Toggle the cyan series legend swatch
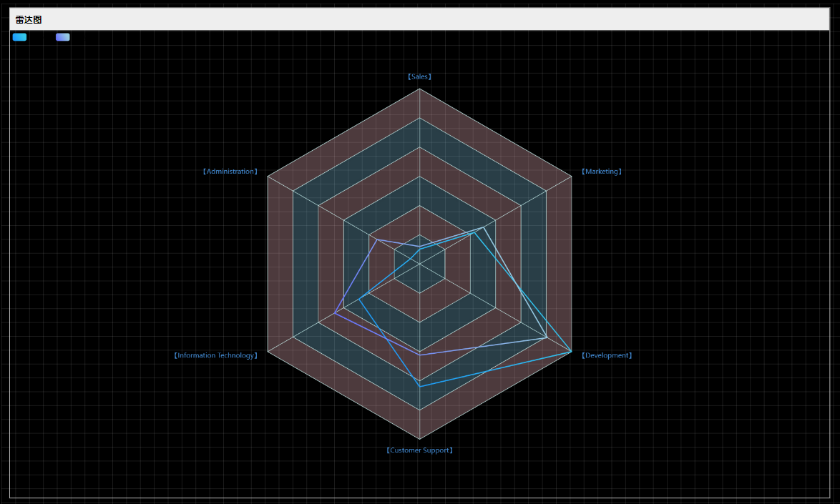This screenshot has width=840, height=504. tap(19, 37)
